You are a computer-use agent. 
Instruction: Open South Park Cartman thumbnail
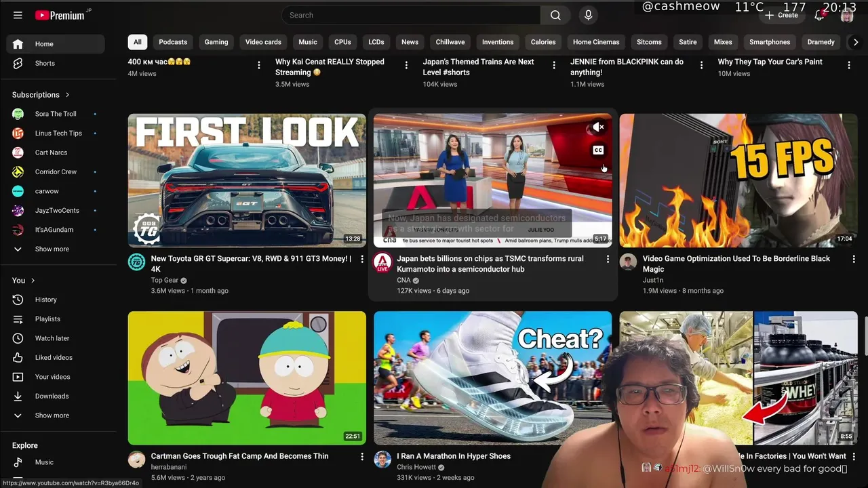click(x=247, y=378)
